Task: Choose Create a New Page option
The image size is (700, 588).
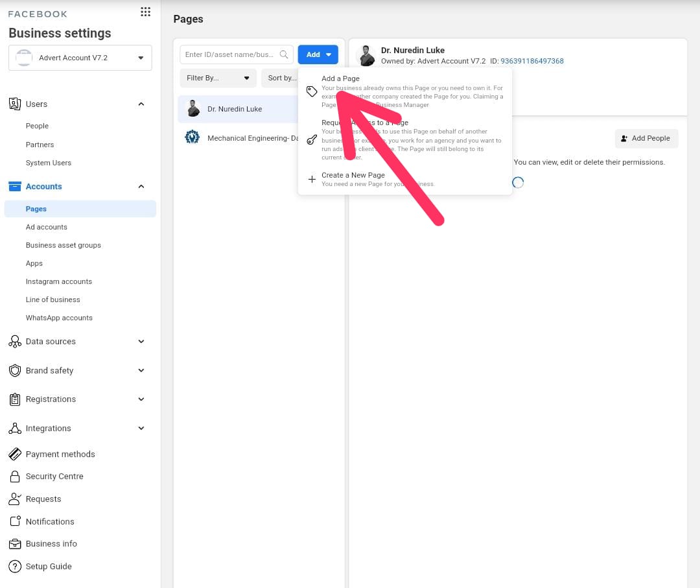Action: 405,179
